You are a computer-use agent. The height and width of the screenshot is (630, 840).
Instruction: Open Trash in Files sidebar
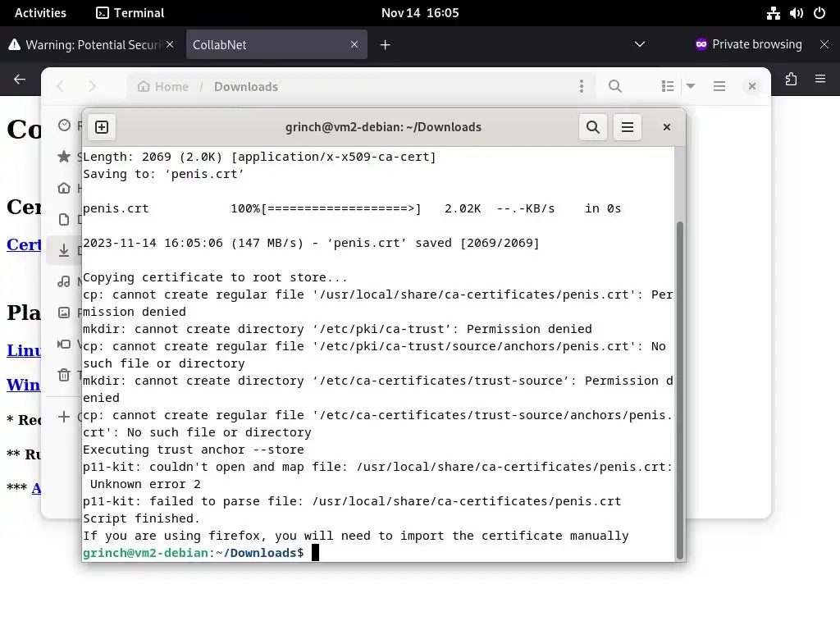tap(64, 374)
